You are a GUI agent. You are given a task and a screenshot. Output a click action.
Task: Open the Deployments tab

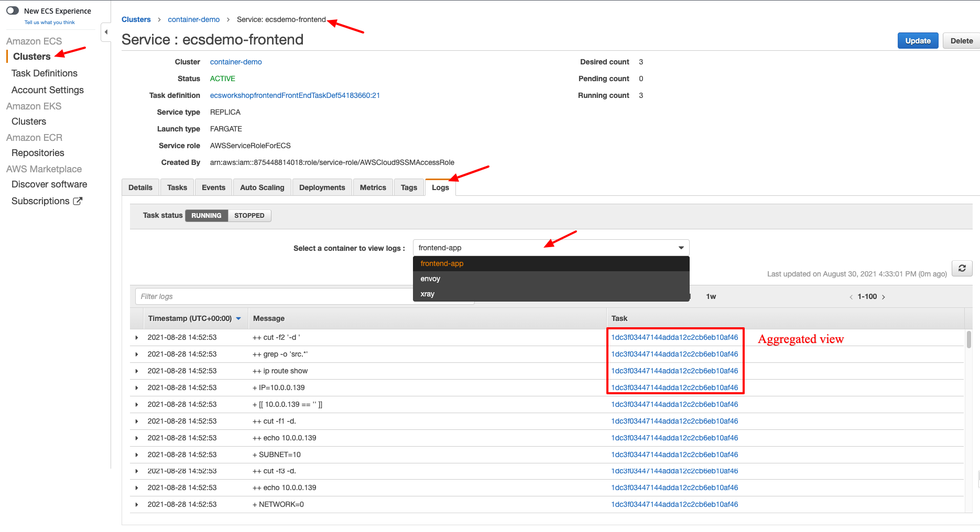322,187
